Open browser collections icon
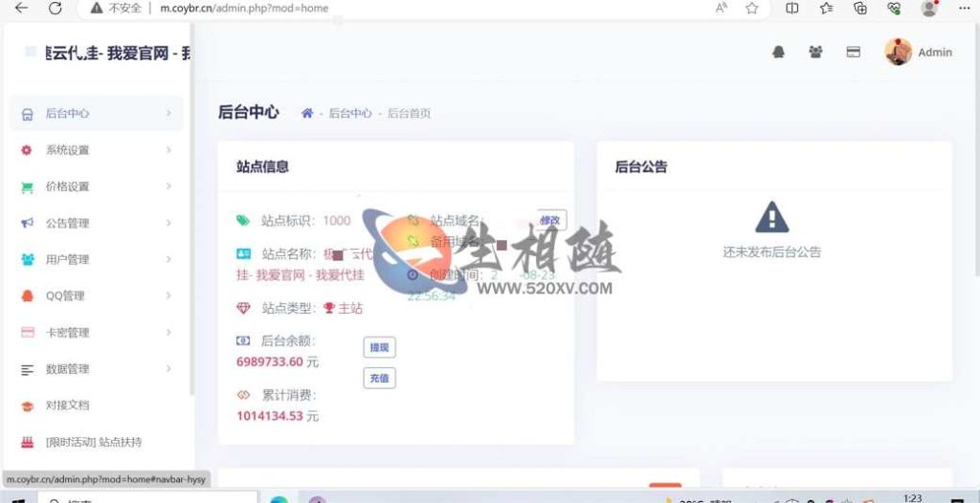The width and height of the screenshot is (980, 503). 860,8
